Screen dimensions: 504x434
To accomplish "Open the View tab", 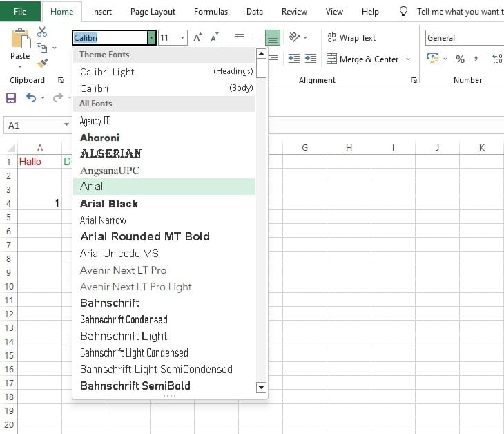I will pyautogui.click(x=334, y=12).
